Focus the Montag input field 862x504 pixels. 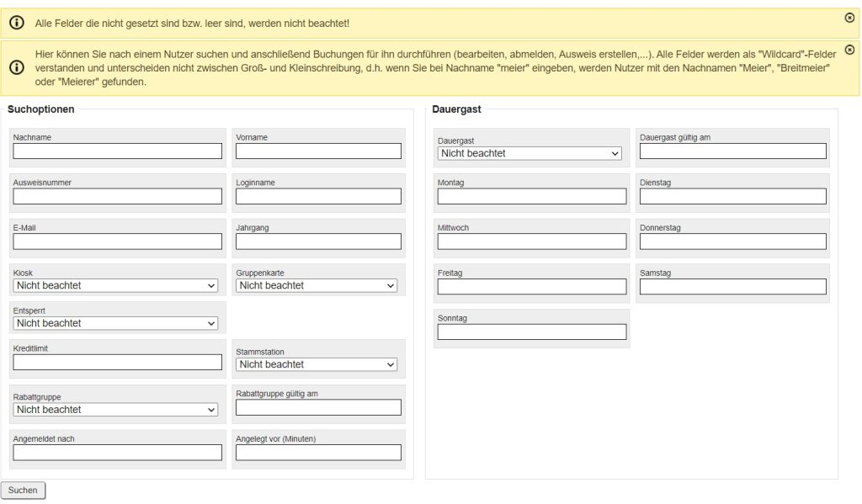(532, 196)
